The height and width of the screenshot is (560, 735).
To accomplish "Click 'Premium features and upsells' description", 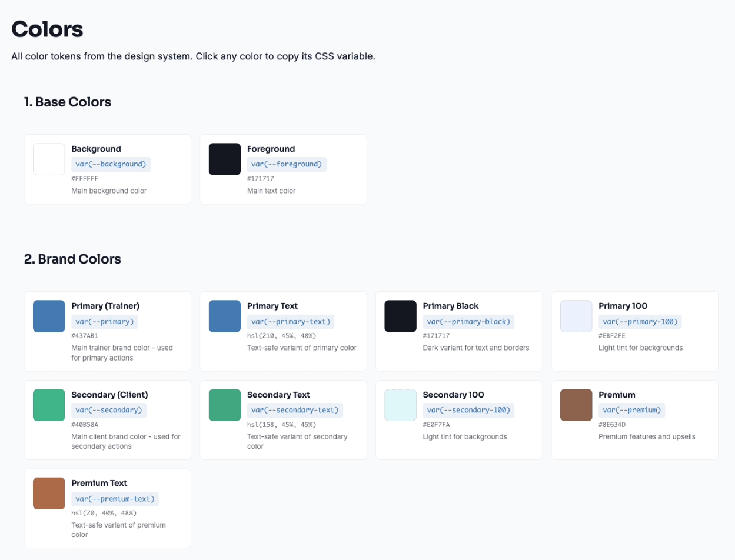I will point(647,436).
